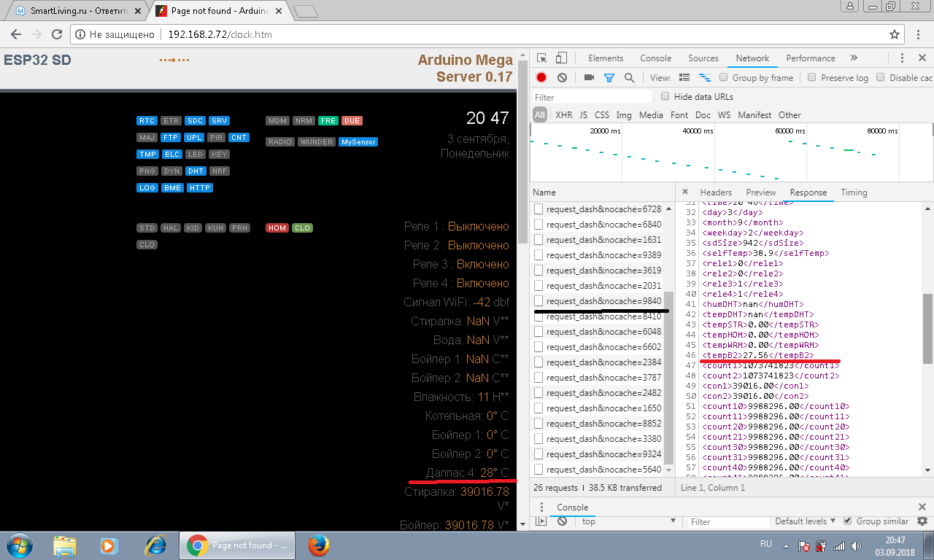Filter requests by XHR type
Viewport: 934px width, 560px height.
[563, 114]
